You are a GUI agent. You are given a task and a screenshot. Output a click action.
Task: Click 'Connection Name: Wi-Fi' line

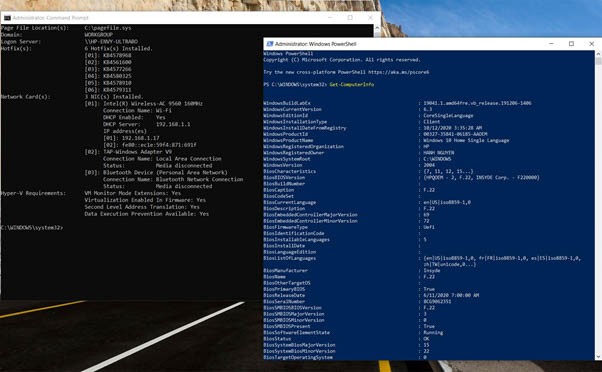[137, 111]
